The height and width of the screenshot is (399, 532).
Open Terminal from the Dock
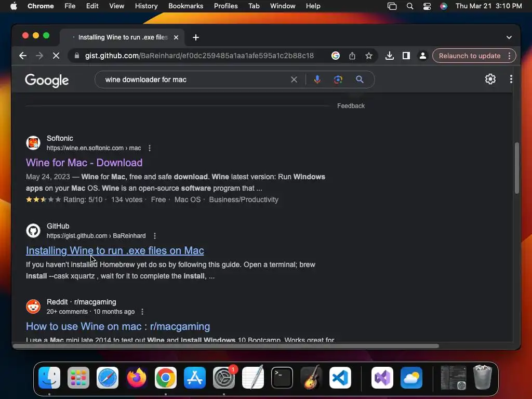(282, 378)
